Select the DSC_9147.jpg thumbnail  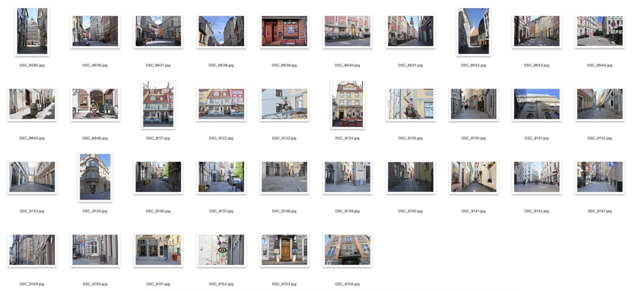point(599,177)
